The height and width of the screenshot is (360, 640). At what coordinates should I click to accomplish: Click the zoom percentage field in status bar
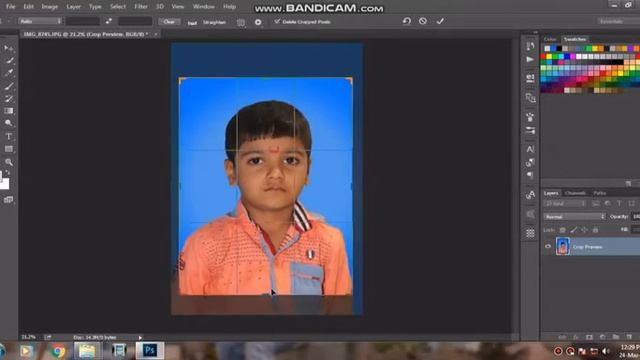pyautogui.click(x=29, y=338)
